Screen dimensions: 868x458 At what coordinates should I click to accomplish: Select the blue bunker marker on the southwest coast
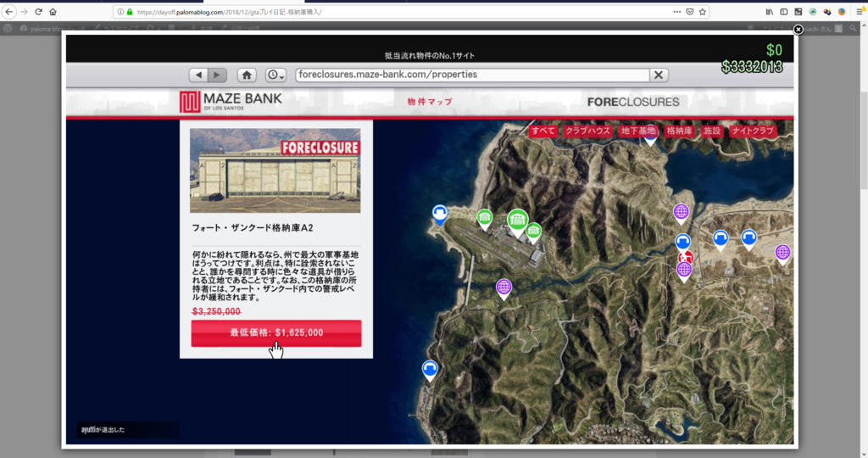point(430,371)
